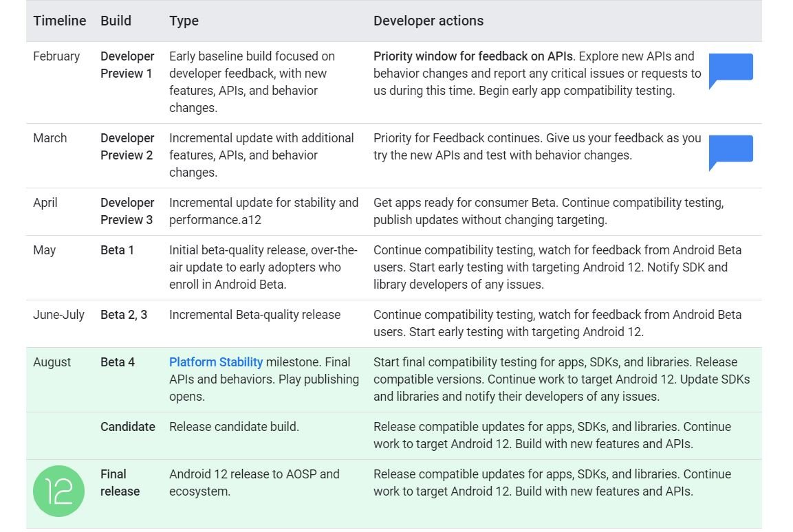Click the Developer actions column header
The height and width of the screenshot is (532, 793).
[x=428, y=21]
